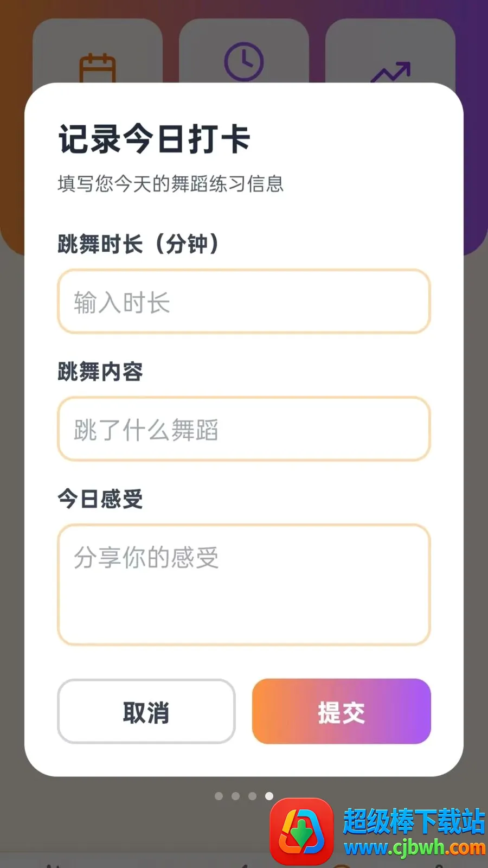Open the www.cjbwh.com watermark link

415,847
